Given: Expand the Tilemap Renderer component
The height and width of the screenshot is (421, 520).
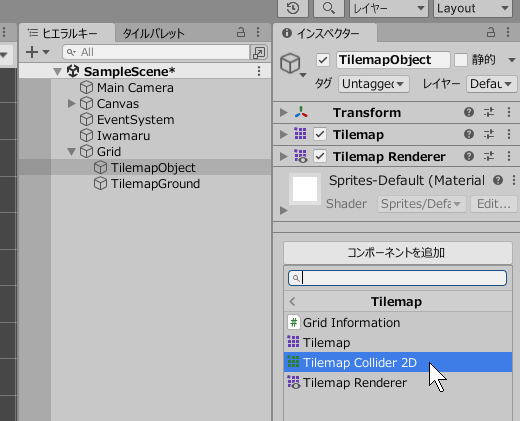Looking at the screenshot, I should point(284,156).
